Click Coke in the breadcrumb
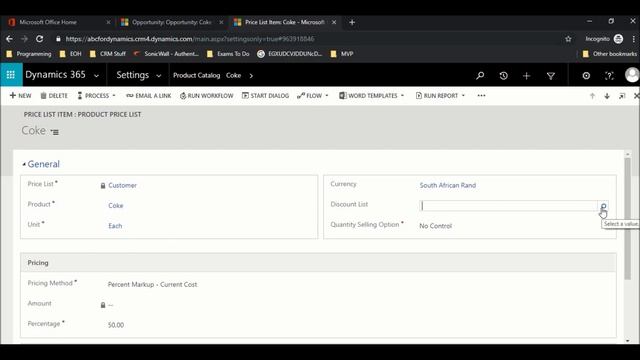Viewport: 640px width, 360px height. coord(233,76)
